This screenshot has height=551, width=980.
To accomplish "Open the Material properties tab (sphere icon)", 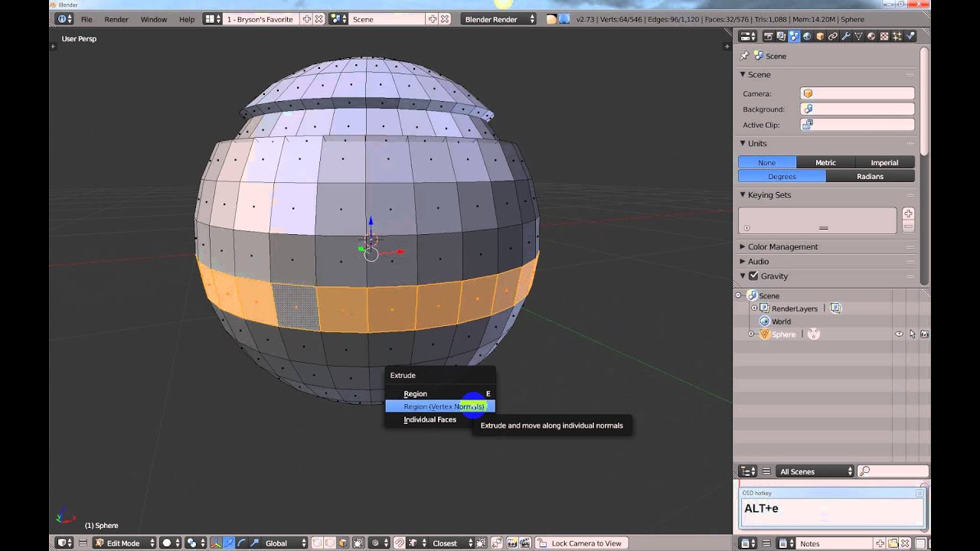I will 871,36.
